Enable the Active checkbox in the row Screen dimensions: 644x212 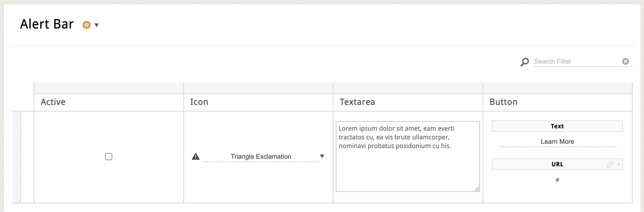click(x=109, y=157)
